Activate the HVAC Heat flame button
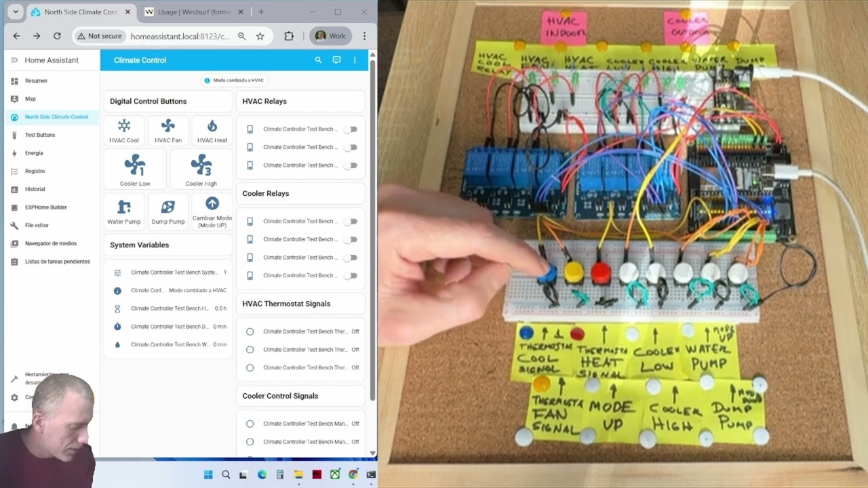This screenshot has height=488, width=868. [212, 131]
